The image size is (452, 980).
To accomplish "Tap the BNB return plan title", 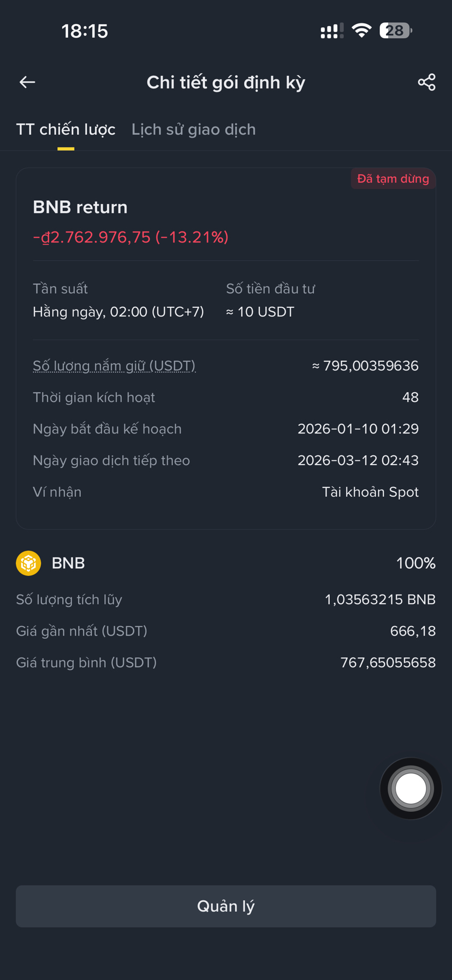I will pos(80,207).
